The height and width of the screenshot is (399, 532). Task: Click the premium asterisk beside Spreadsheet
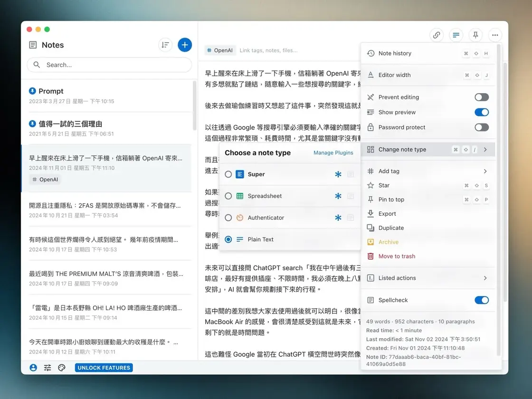(338, 196)
